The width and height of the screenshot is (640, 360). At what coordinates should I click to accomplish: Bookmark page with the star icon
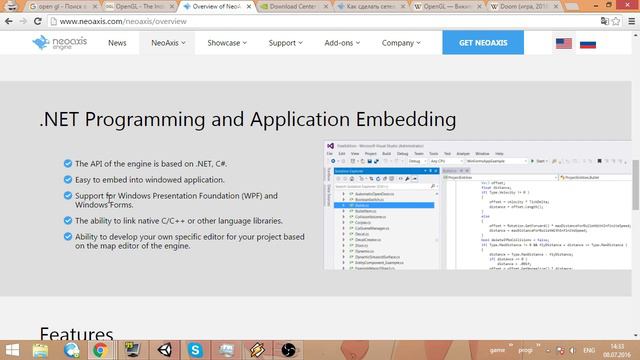tap(616, 21)
